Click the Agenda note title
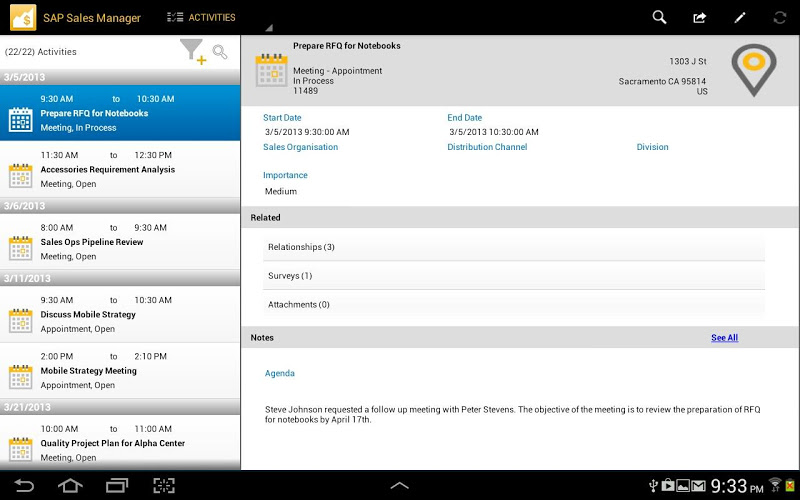Viewport: 800px width, 500px height. [x=280, y=373]
